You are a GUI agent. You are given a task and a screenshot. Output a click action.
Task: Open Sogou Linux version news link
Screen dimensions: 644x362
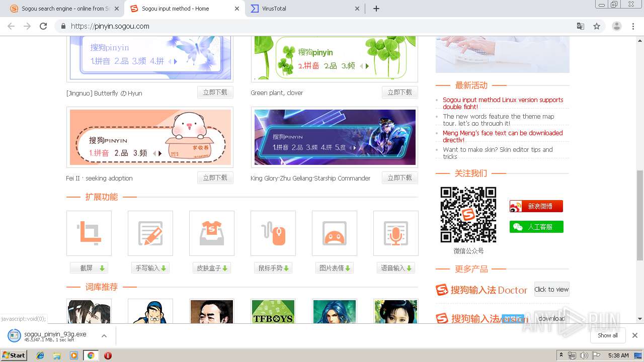click(503, 103)
